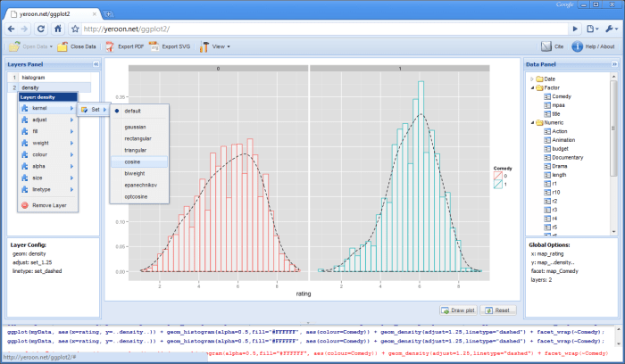Collapse the Layers Panel with chevron
Viewport: 625px width, 364px height.
coord(96,64)
